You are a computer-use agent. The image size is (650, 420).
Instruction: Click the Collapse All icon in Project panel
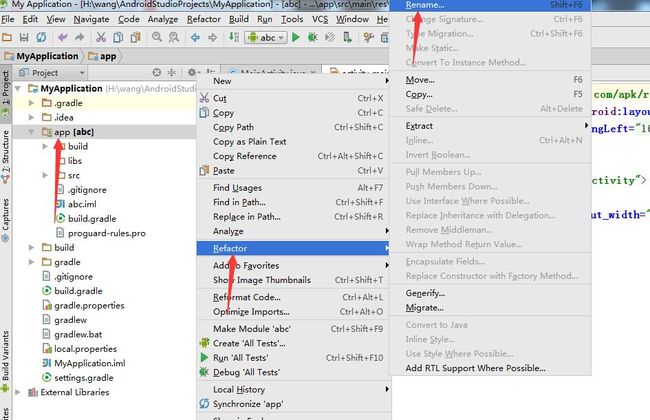pyautogui.click(x=171, y=73)
